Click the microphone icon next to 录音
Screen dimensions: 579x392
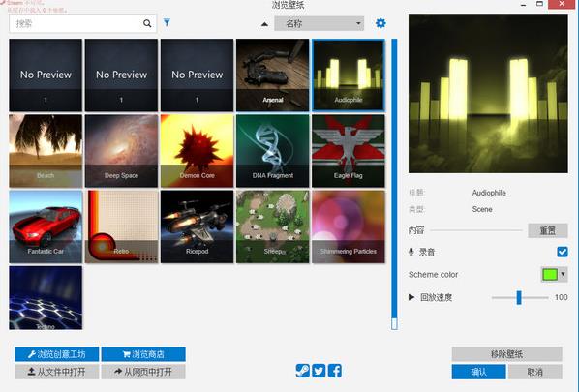pyautogui.click(x=411, y=252)
